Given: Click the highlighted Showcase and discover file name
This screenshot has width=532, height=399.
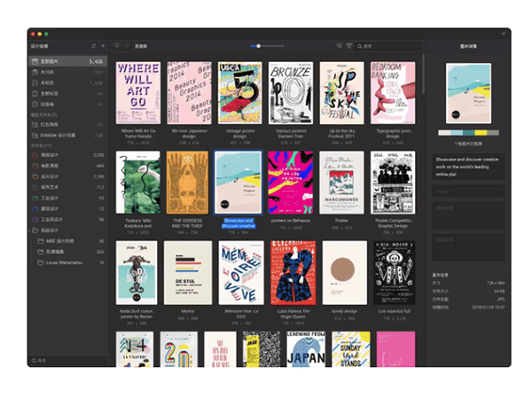Looking at the screenshot, I should click(x=239, y=223).
